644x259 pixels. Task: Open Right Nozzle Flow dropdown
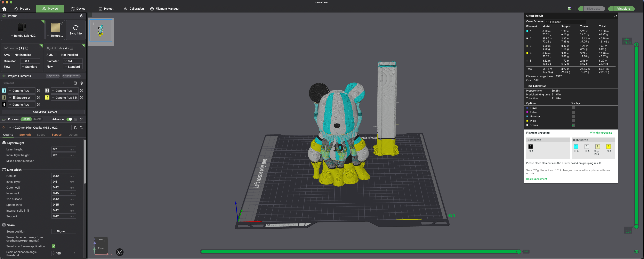pyautogui.click(x=73, y=67)
